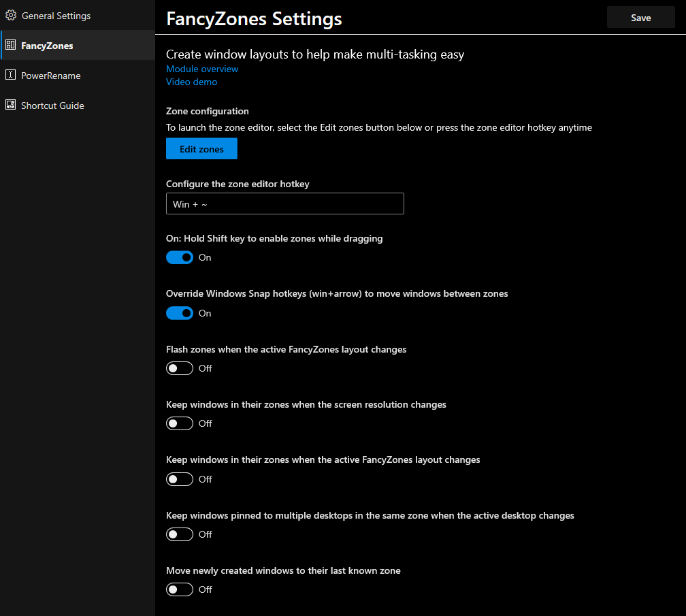Click the FancyZones layout icon in sidebar
Screen dimensions: 686x616
pyautogui.click(x=10, y=45)
